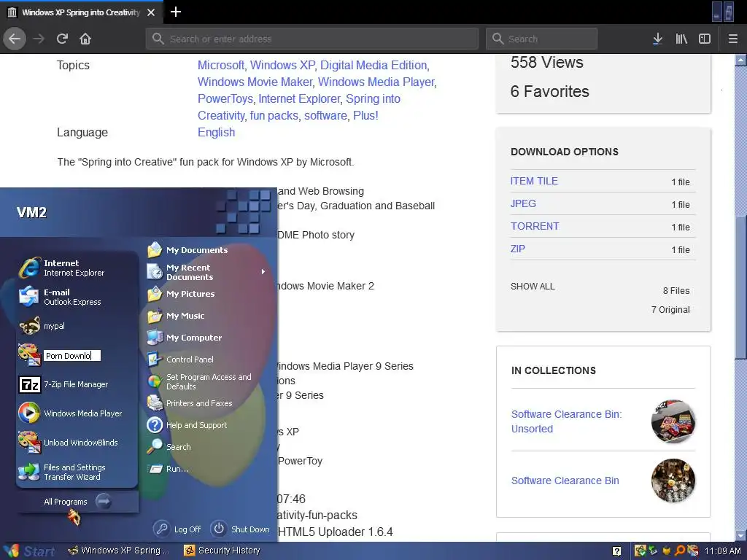Open the hamburger application menu
This screenshot has height=560, width=747.
[733, 39]
